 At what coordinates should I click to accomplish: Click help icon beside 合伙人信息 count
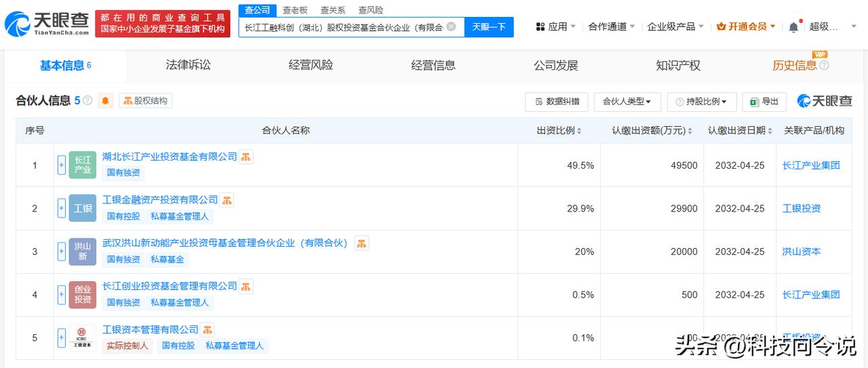pyautogui.click(x=87, y=101)
